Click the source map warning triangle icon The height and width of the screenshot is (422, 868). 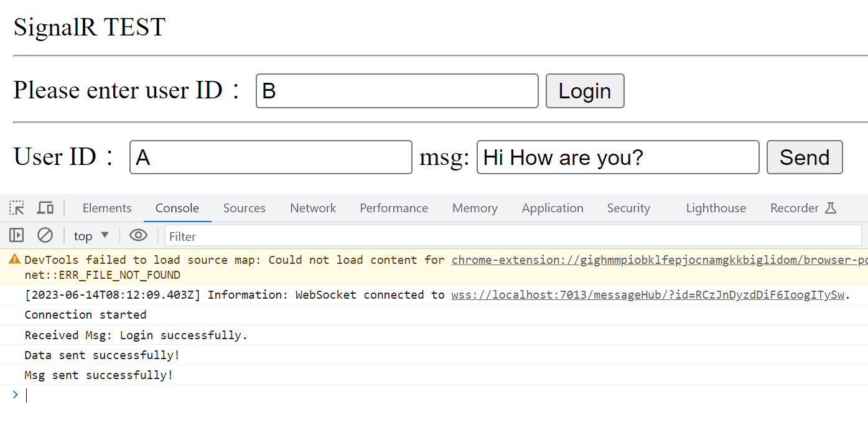point(15,260)
